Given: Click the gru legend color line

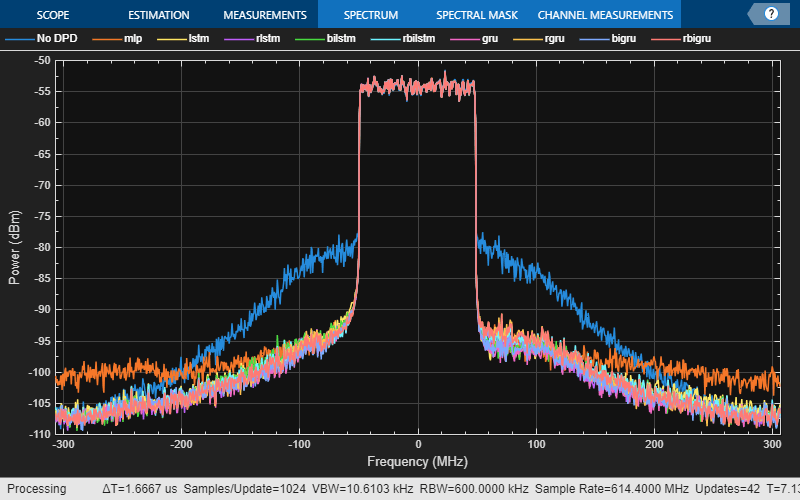Looking at the screenshot, I should click(467, 40).
